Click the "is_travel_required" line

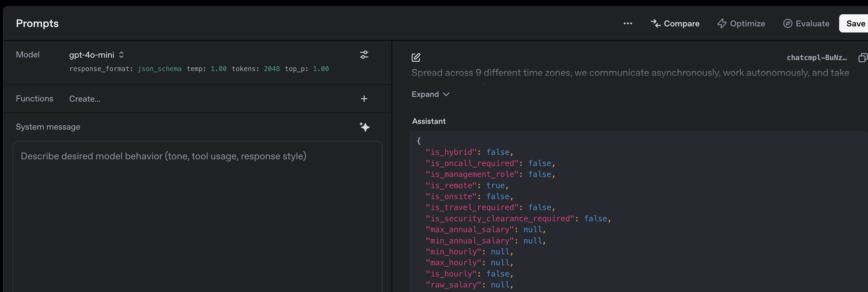pyautogui.click(x=490, y=207)
